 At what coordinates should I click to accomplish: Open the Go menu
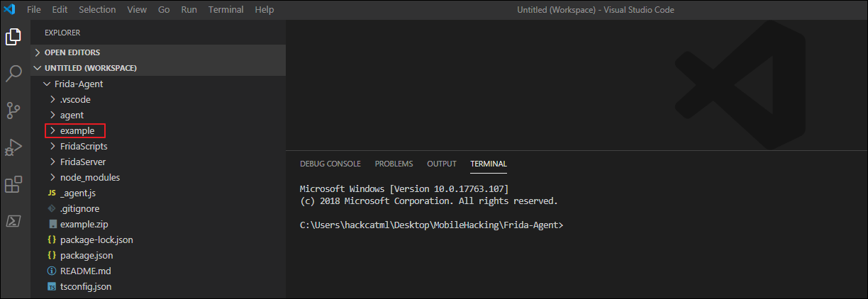[x=164, y=10]
